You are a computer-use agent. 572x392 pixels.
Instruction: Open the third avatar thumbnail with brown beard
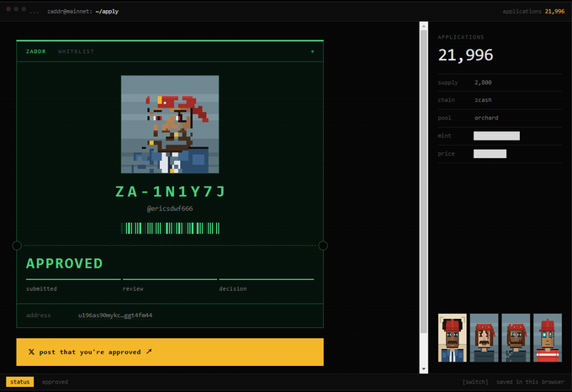tap(516, 337)
